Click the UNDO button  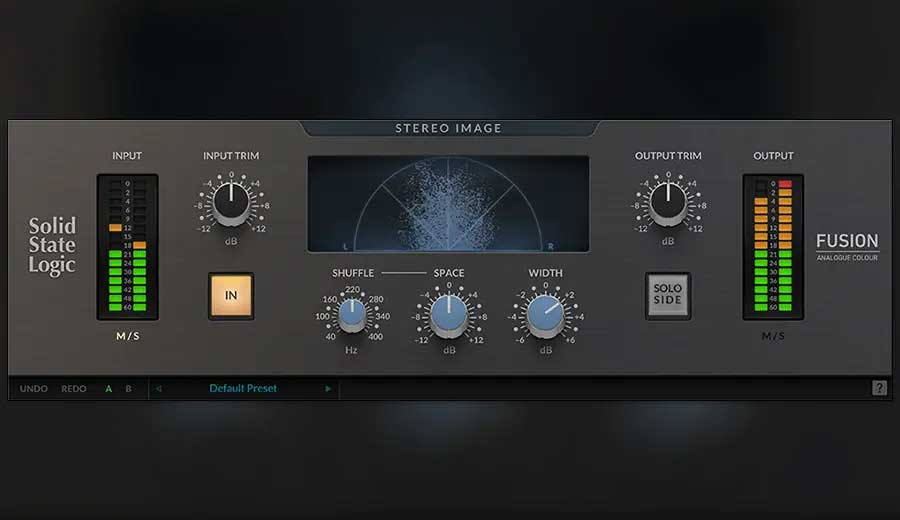pyautogui.click(x=34, y=389)
